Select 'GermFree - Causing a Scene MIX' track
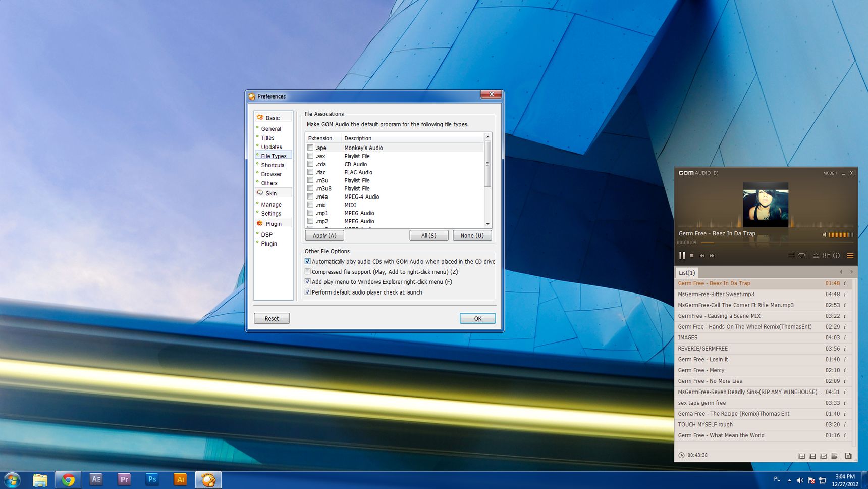Screen dimensions: 868x489 763,316
